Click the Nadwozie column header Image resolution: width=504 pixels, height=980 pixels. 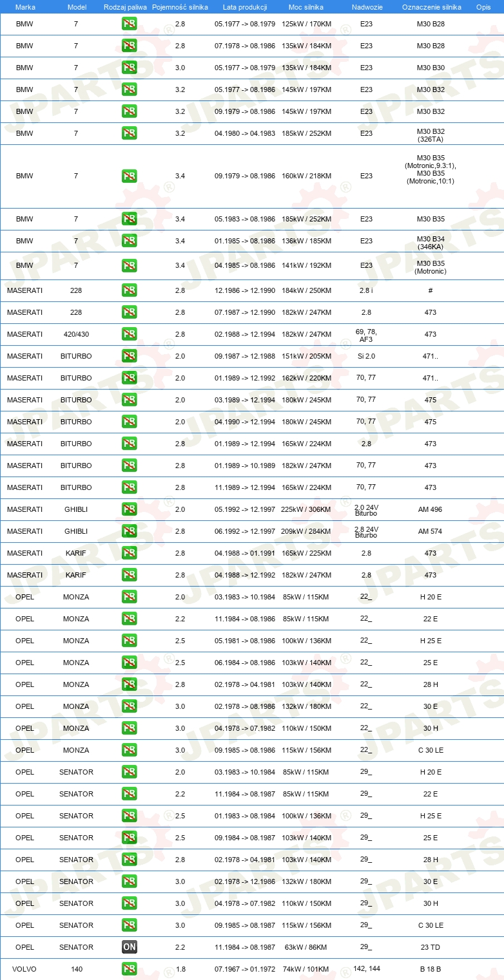click(x=366, y=7)
